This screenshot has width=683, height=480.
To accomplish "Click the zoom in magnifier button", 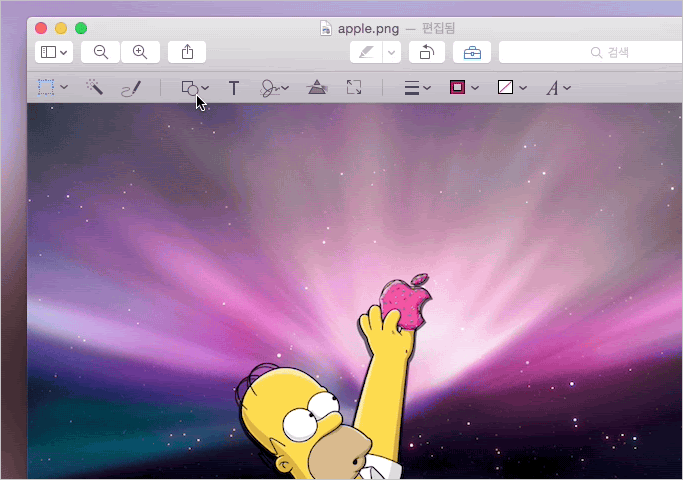I will tap(140, 52).
